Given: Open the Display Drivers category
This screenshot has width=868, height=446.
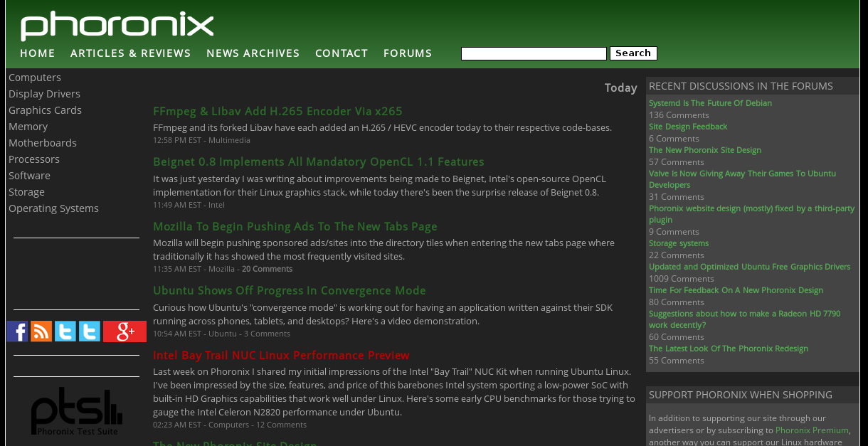Looking at the screenshot, I should tap(44, 94).
